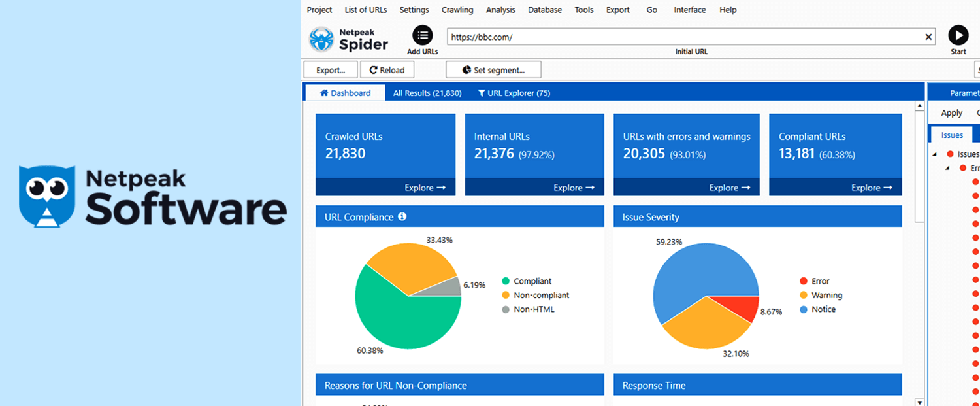
Task: Click Explore on the Compliant URLs card
Action: pyautogui.click(x=872, y=188)
